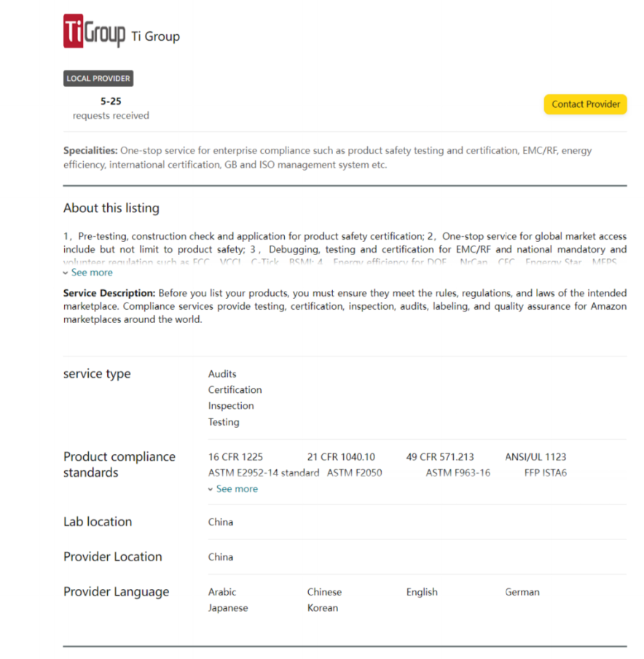The width and height of the screenshot is (644, 659).
Task: Select the Certification service type
Action: pos(235,390)
